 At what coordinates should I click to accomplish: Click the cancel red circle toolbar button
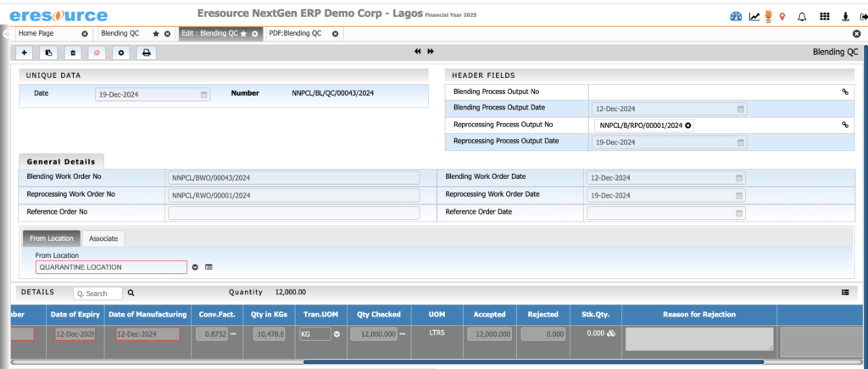(97, 53)
